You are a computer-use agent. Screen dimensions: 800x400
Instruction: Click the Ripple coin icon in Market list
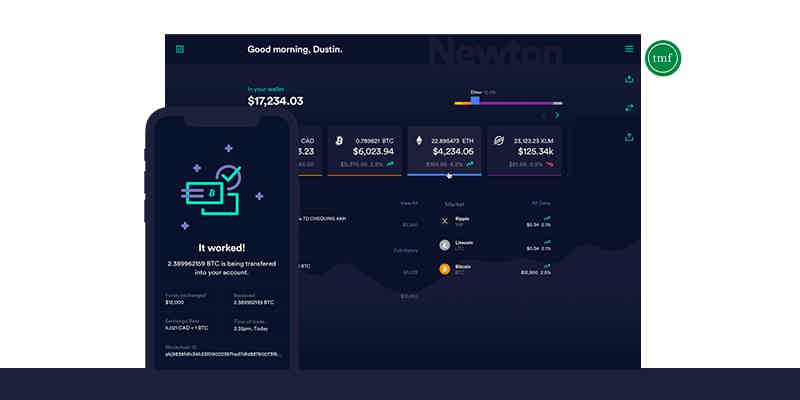(x=444, y=221)
